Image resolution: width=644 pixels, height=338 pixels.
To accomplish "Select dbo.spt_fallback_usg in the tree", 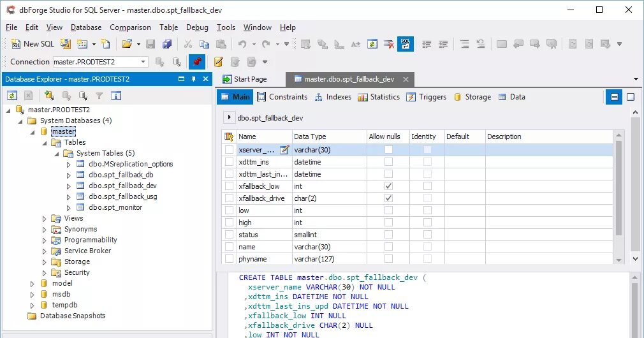I will click(123, 196).
